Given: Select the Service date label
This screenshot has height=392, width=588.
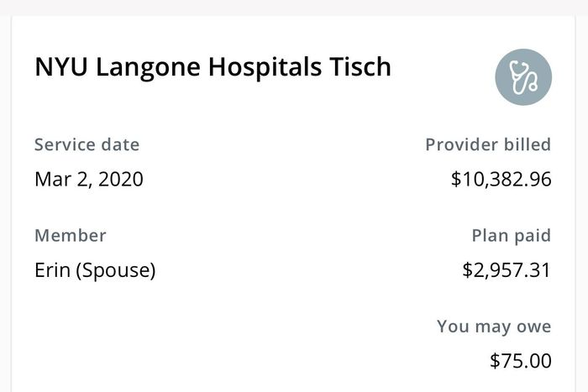Looking at the screenshot, I should (x=87, y=144).
